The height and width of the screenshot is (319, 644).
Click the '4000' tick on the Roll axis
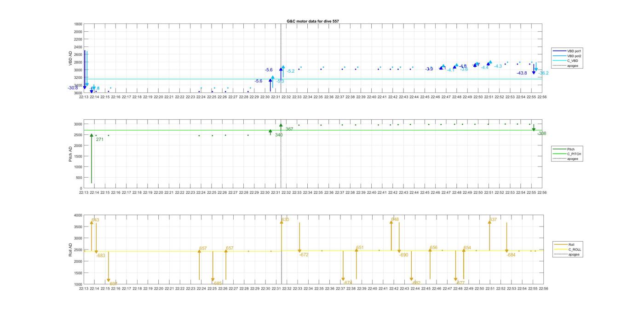(78, 215)
